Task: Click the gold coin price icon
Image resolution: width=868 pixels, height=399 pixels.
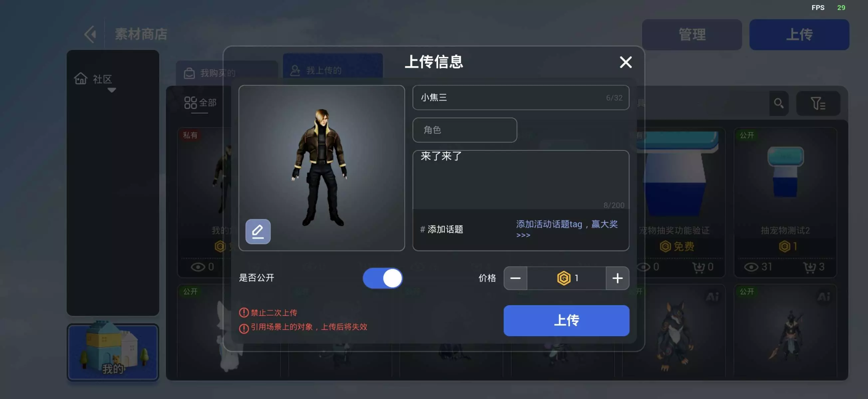Action: pyautogui.click(x=563, y=278)
